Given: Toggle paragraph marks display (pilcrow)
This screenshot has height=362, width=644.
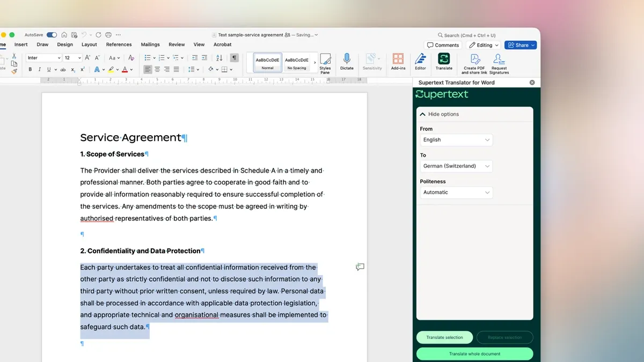Looking at the screenshot, I should tap(235, 58).
